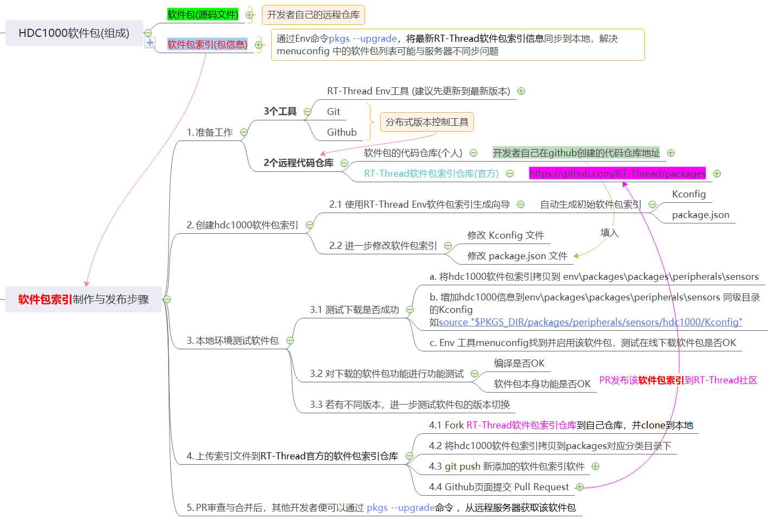Collapse 自动生成初始软件包索引 node

tap(652, 204)
